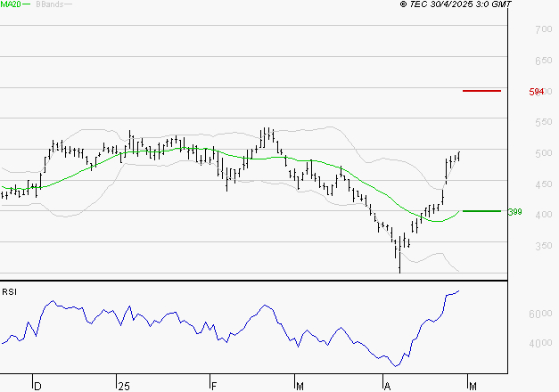Click the RSI indicator label

(x=10, y=292)
